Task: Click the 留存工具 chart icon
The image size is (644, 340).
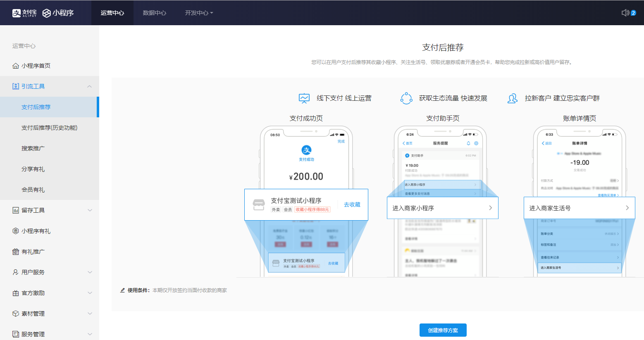Action: tap(16, 210)
